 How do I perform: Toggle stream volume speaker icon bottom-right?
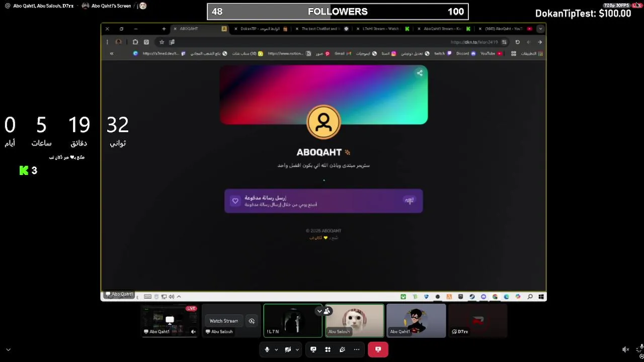pyautogui.click(x=625, y=349)
